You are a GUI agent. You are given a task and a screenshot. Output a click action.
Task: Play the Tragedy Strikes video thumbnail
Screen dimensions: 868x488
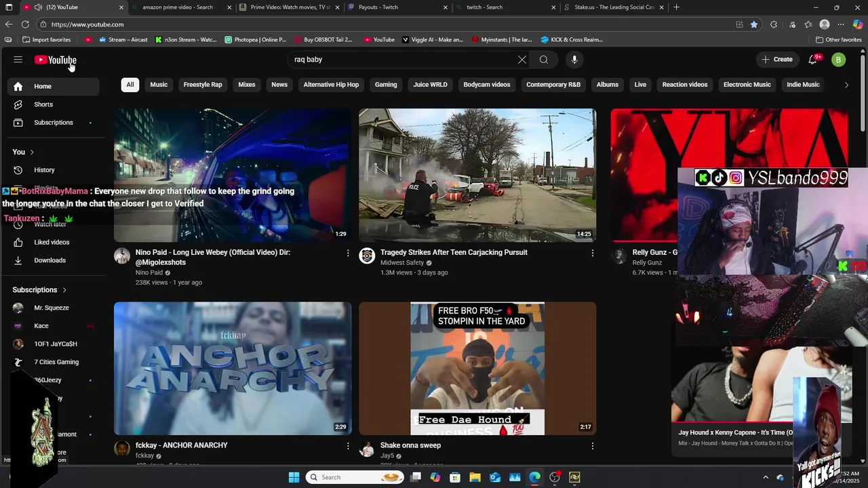pos(477,175)
